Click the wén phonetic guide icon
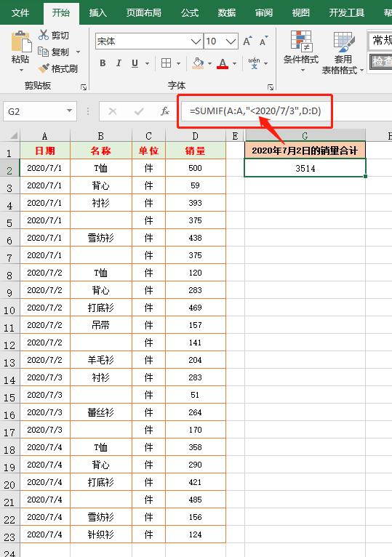392x557 pixels. (x=254, y=63)
